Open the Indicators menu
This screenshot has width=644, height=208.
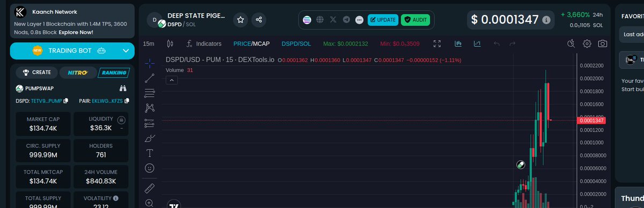point(204,44)
